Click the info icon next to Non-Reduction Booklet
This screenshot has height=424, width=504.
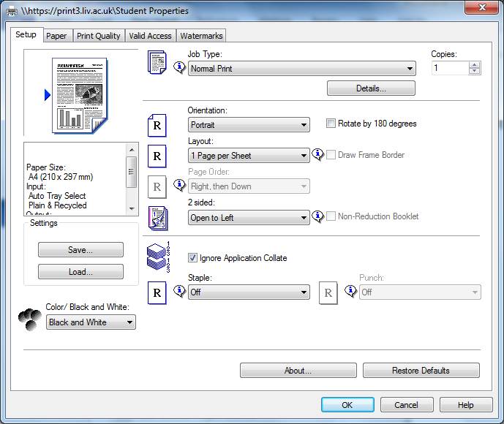point(317,216)
